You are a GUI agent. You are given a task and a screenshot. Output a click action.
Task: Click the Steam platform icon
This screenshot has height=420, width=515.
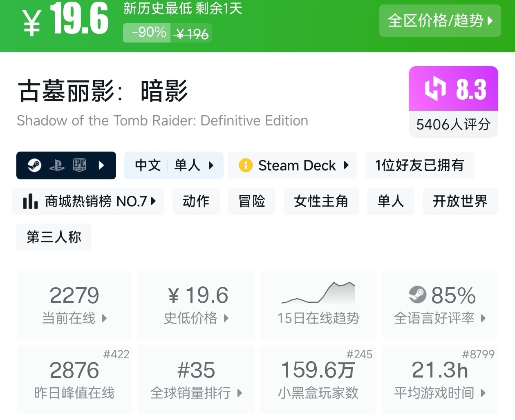(x=34, y=165)
